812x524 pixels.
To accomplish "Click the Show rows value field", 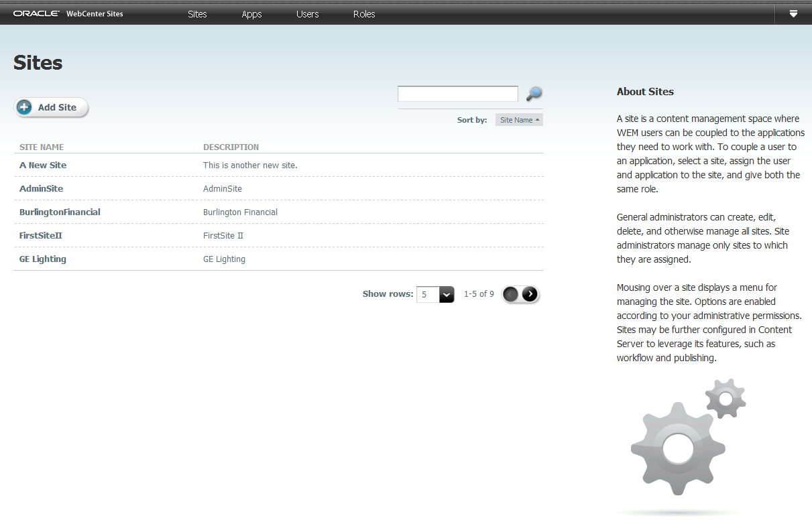I will click(x=428, y=294).
